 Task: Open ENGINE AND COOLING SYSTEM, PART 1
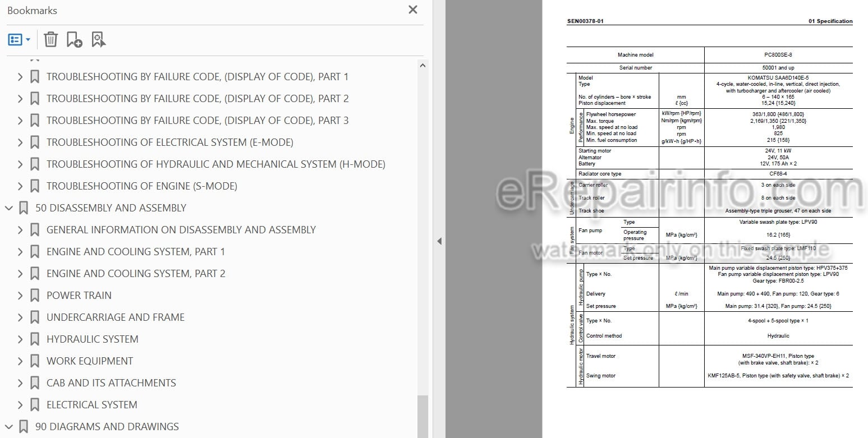136,252
